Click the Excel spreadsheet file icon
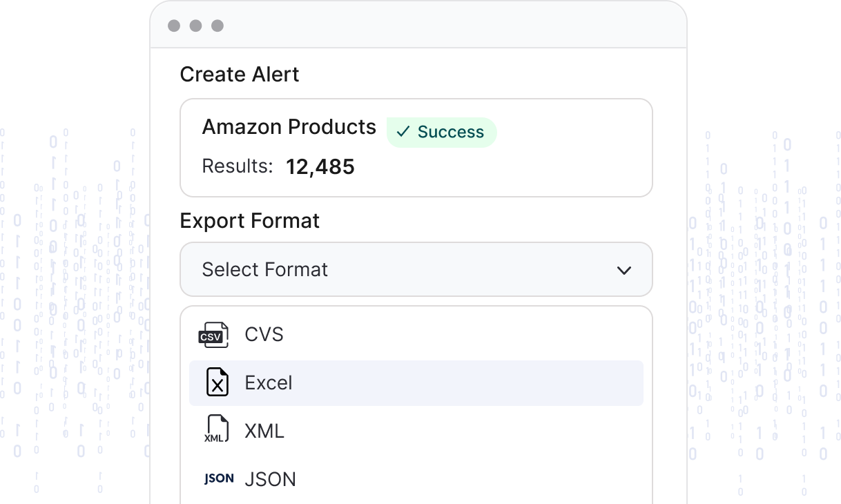The image size is (841, 504). 217,382
